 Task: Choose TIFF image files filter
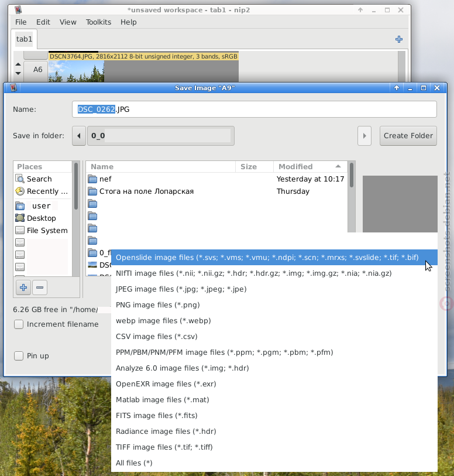tap(274, 447)
